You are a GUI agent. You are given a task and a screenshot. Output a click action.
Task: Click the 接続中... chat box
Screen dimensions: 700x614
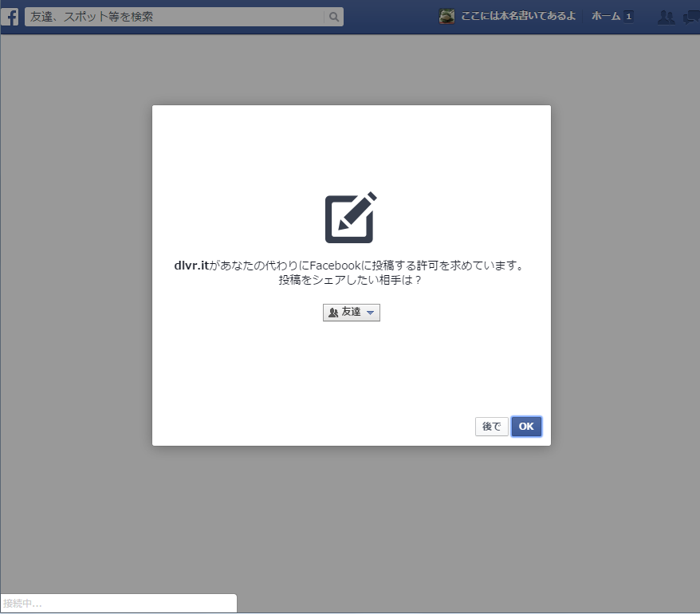point(119,604)
